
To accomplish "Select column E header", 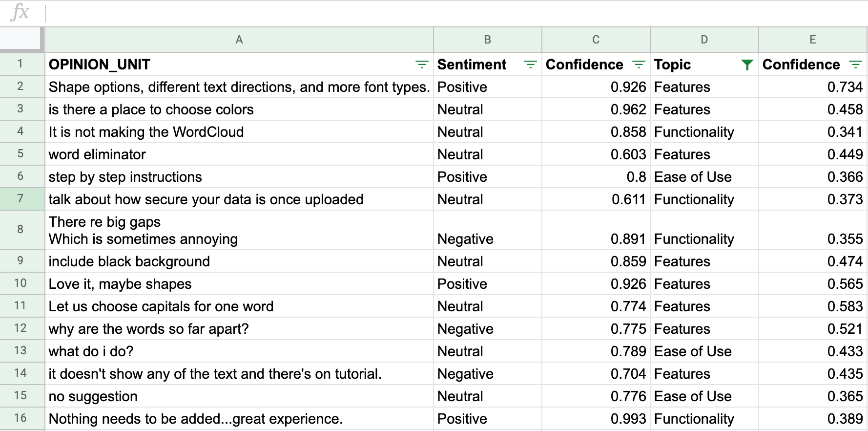I will tap(812, 40).
